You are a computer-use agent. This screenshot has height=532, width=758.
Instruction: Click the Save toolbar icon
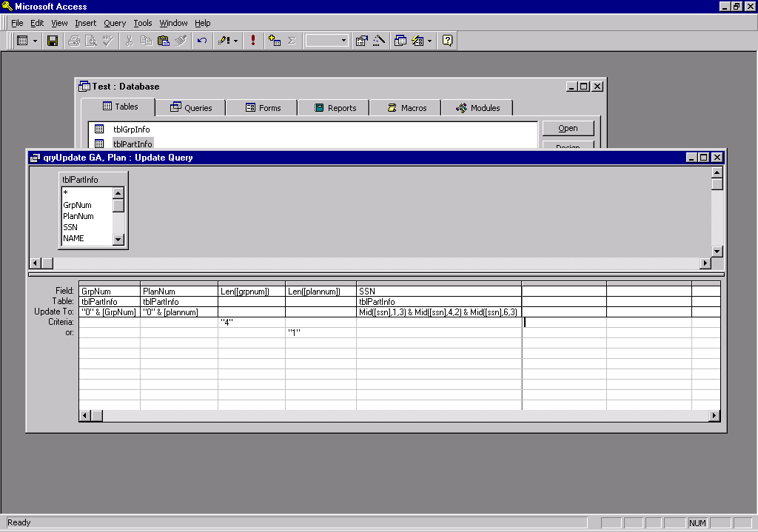[x=53, y=41]
